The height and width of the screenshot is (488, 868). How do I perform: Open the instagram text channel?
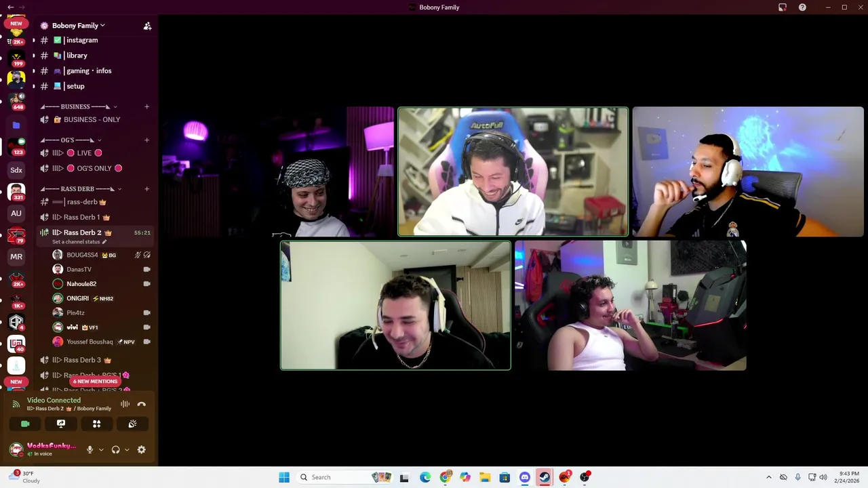[x=95, y=40]
